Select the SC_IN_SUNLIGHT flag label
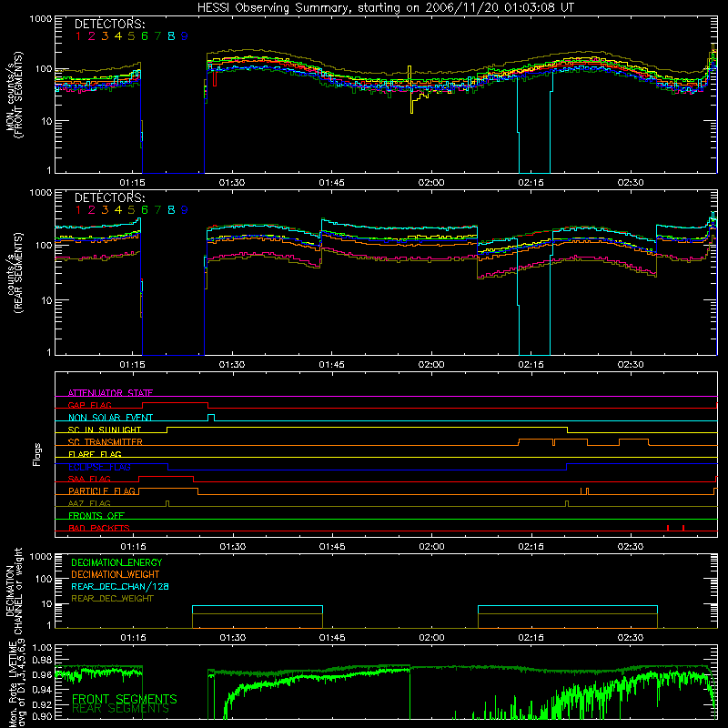 [105, 430]
